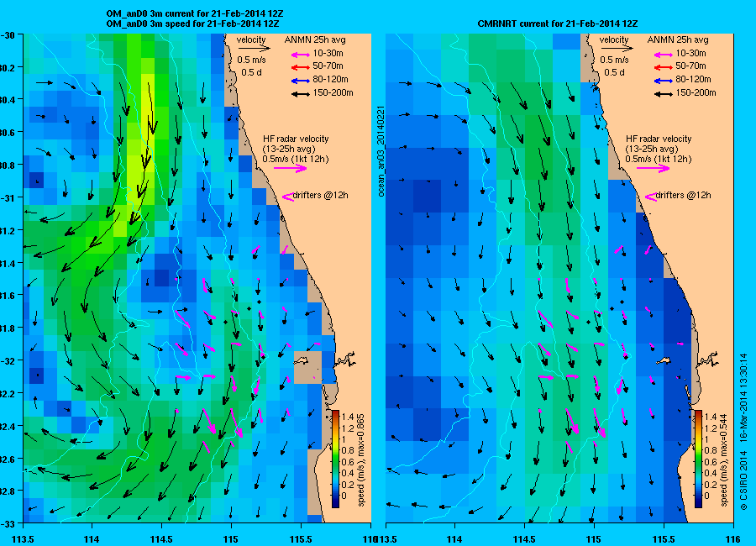Click the HF radar magenta arrow in left map
This screenshot has height=546, width=756.
coord(291,168)
